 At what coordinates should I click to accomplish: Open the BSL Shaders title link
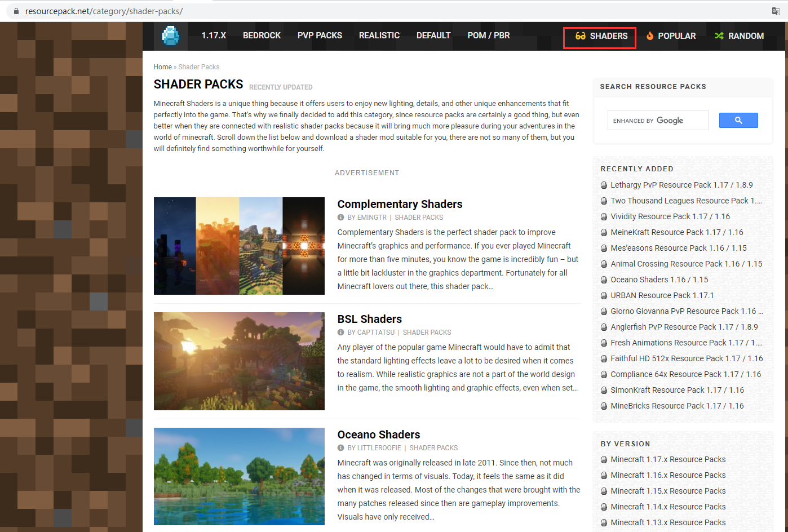pyautogui.click(x=370, y=319)
